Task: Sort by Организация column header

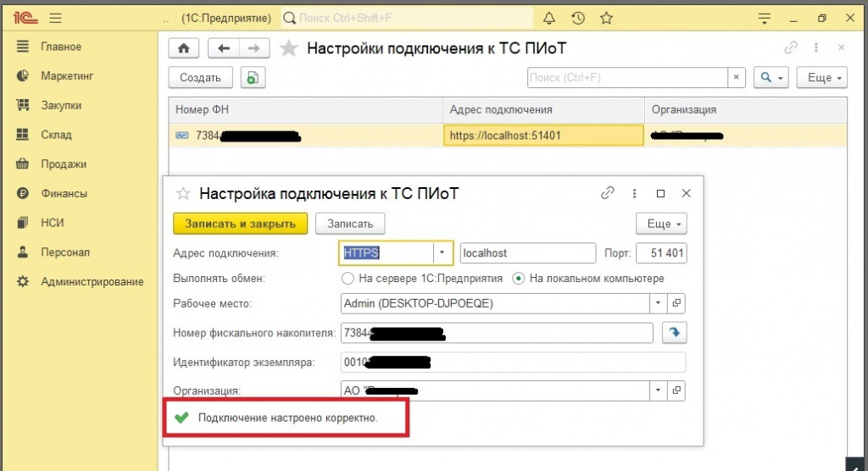Action: click(x=746, y=109)
